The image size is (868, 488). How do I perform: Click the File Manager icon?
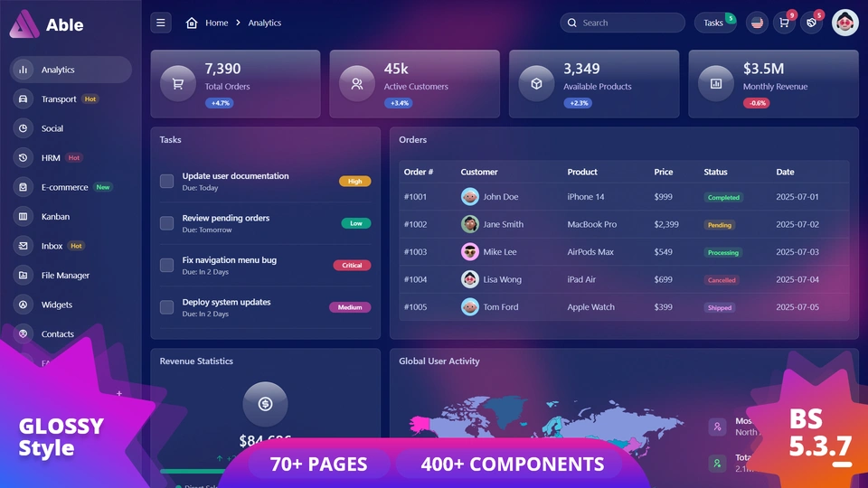tap(23, 275)
